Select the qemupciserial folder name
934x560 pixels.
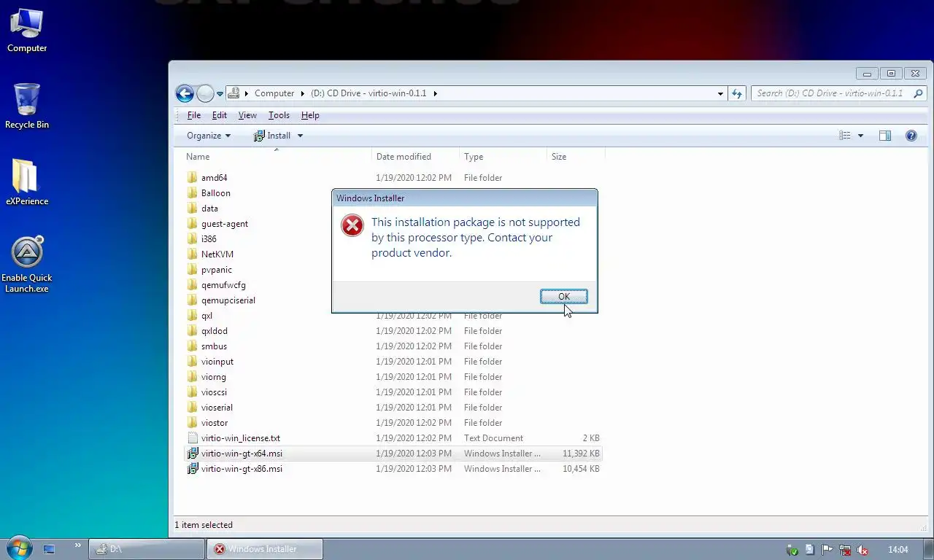coord(228,300)
